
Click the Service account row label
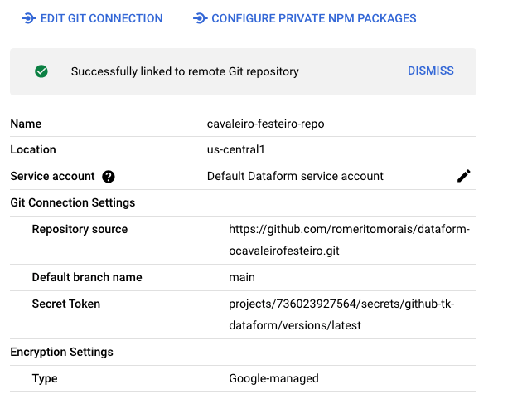[x=53, y=176]
